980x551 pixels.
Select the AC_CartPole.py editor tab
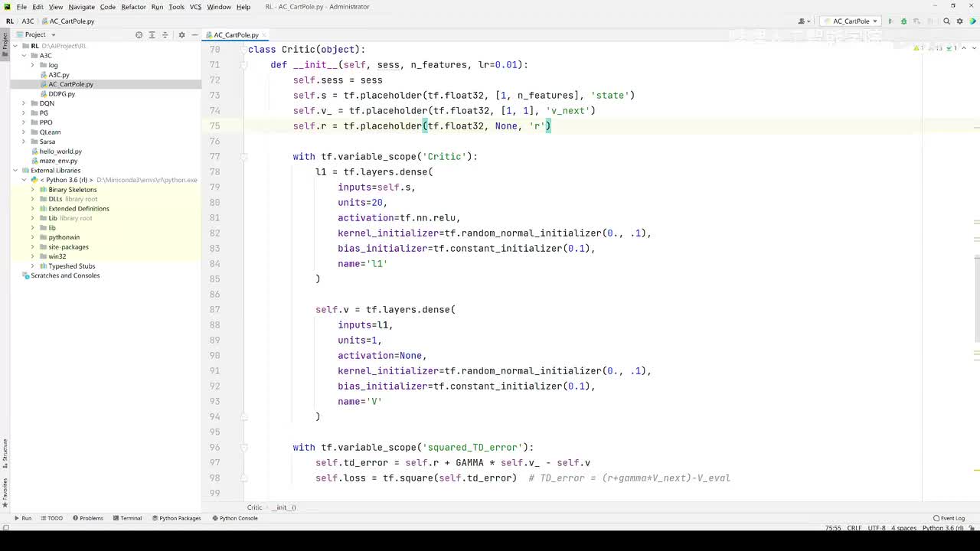[236, 35]
